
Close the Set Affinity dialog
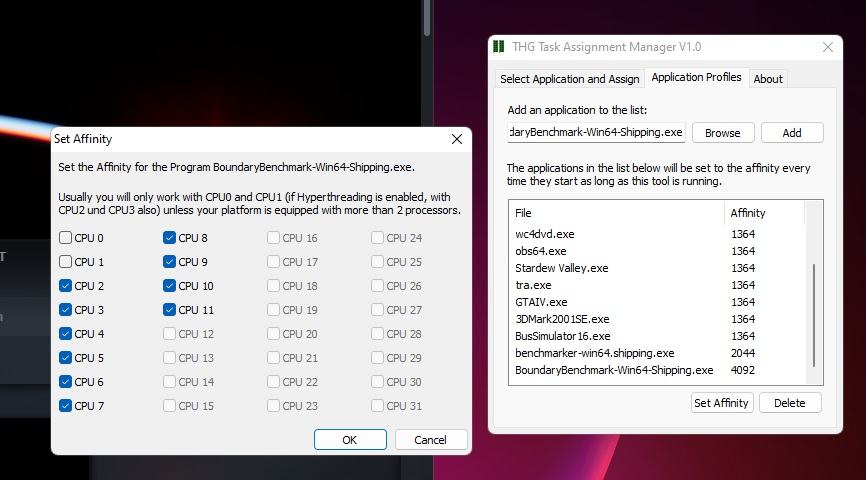tap(457, 139)
